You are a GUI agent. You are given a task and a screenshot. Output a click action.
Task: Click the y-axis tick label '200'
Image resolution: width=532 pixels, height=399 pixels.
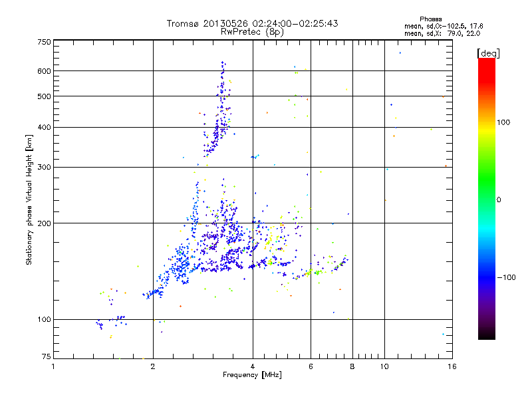click(x=44, y=223)
